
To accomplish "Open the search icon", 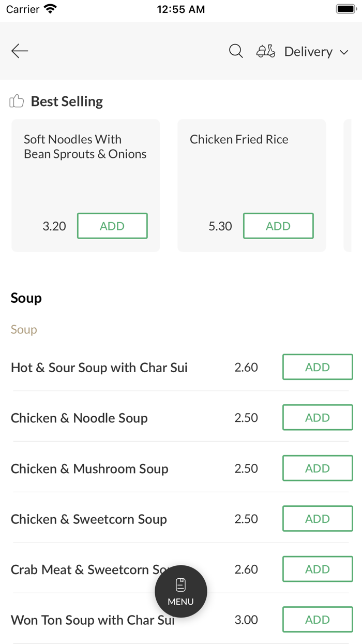I will tap(236, 51).
